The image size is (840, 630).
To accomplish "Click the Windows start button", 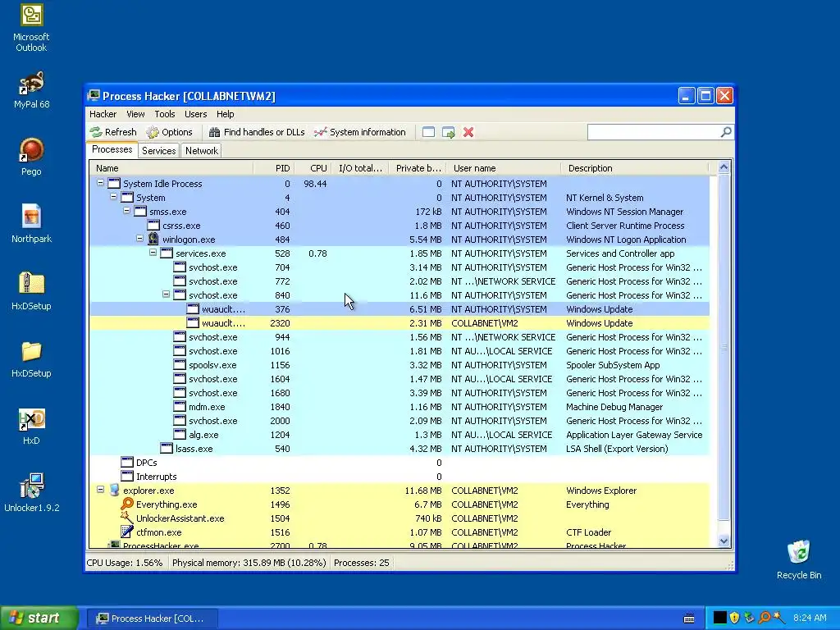I will click(39, 619).
